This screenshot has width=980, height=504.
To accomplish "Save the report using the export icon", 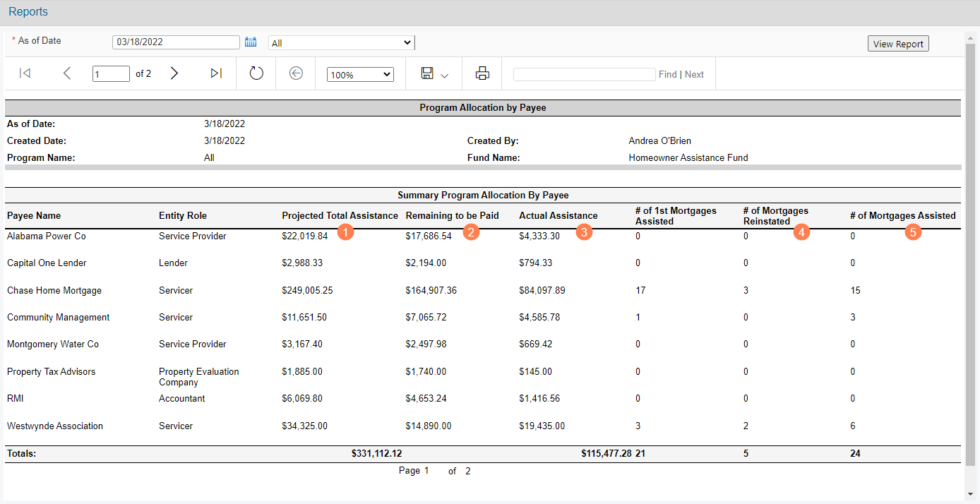I will point(429,73).
